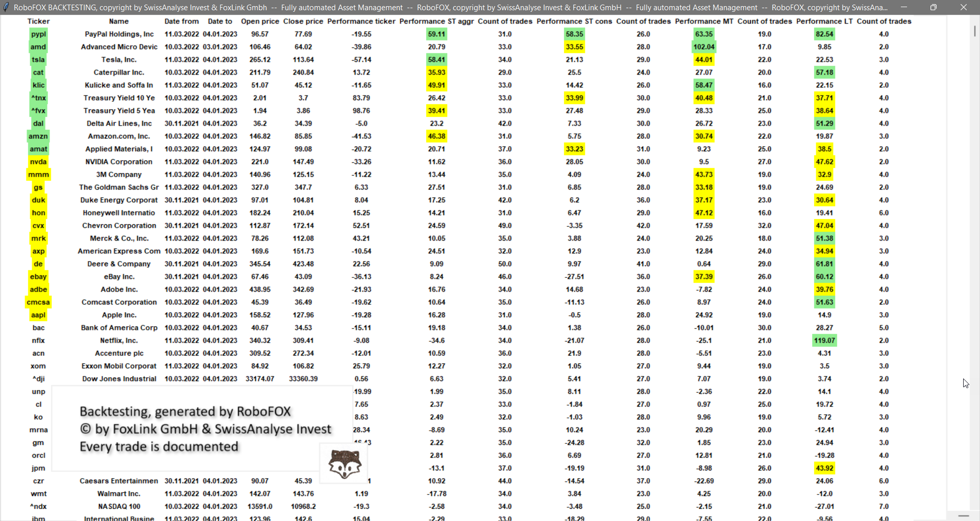Image resolution: width=980 pixels, height=521 pixels.
Task: Select the nvda ticker cell
Action: pyautogui.click(x=38, y=162)
